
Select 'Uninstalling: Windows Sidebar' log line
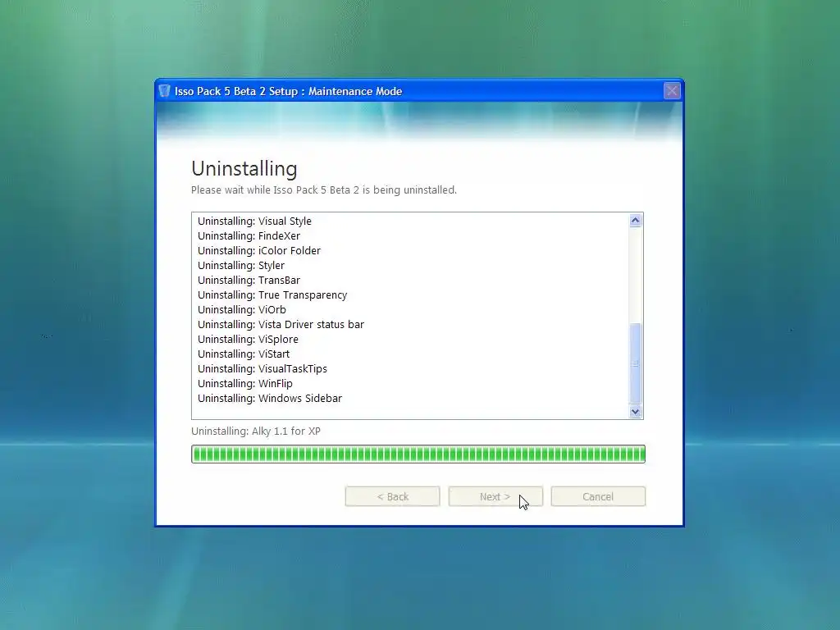coord(270,399)
